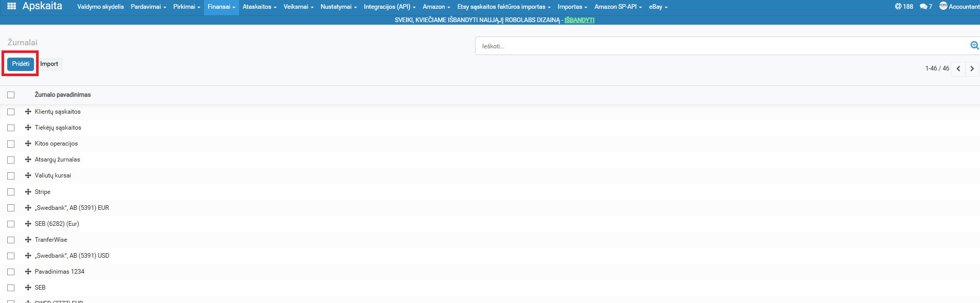Open Valdymo skydelis menu item
Viewport: 980px width, 303px height.
100,7
